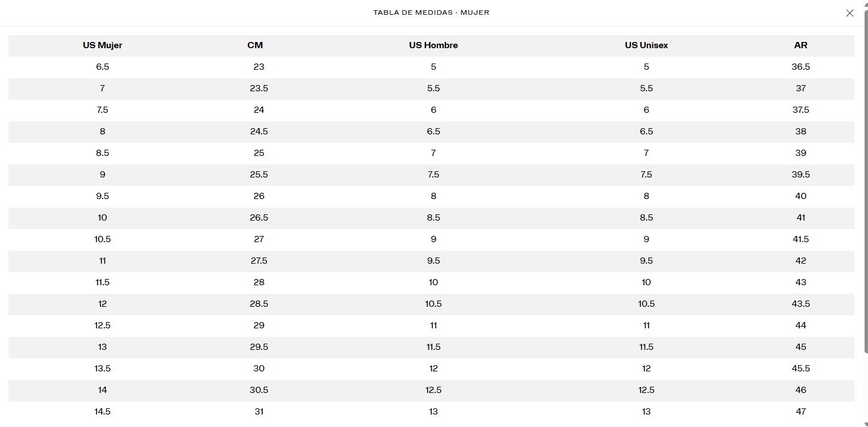Click US Mujer size 10.5 cell

pos(103,239)
